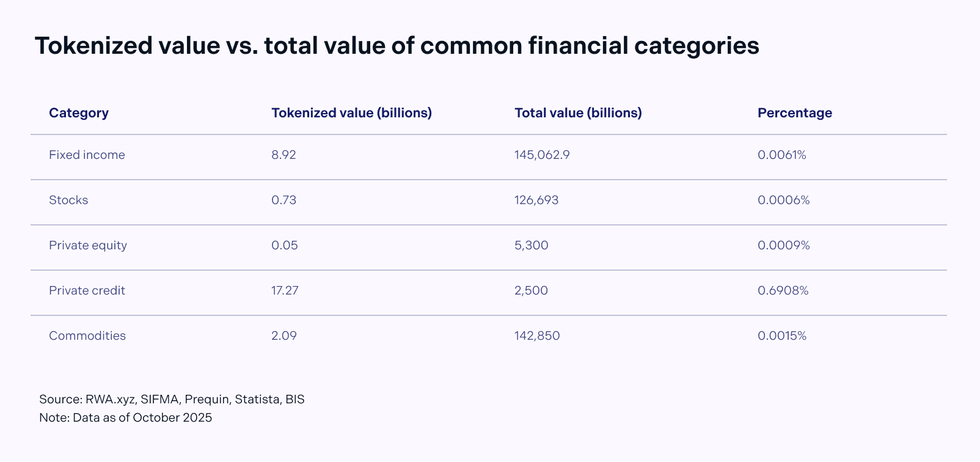Click the Tokenized value (billions) header
Viewport: 980px width, 462px height.
(351, 113)
